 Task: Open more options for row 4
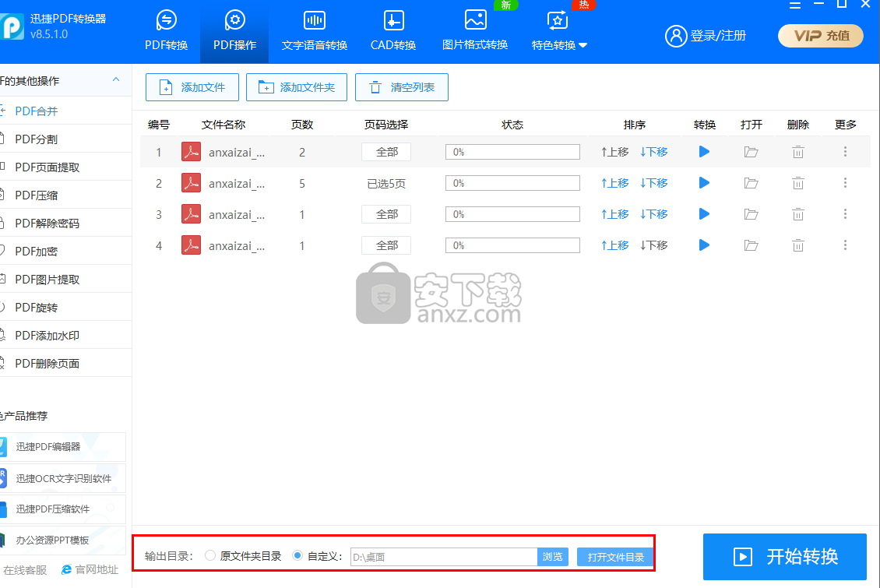coord(845,245)
